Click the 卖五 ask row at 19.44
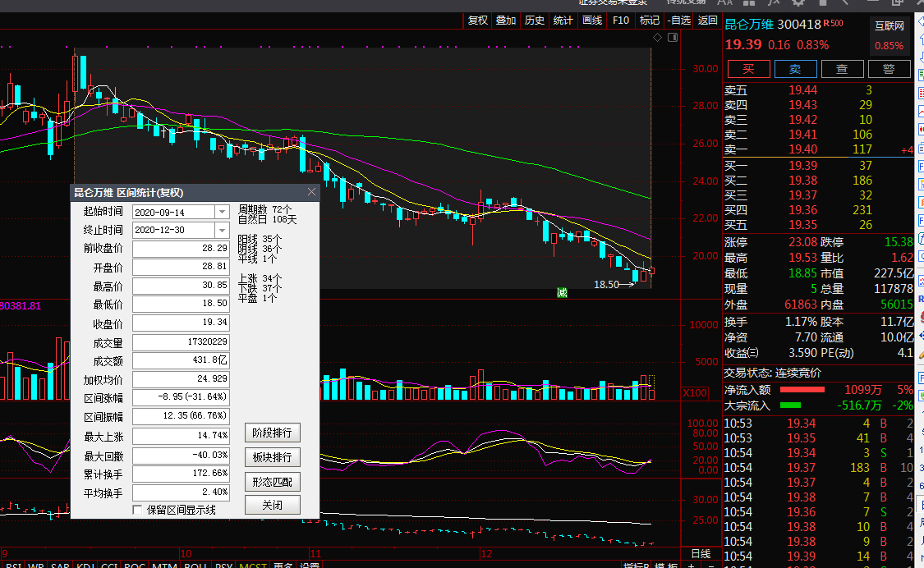Viewport: 924px width, 568px height. [819, 90]
